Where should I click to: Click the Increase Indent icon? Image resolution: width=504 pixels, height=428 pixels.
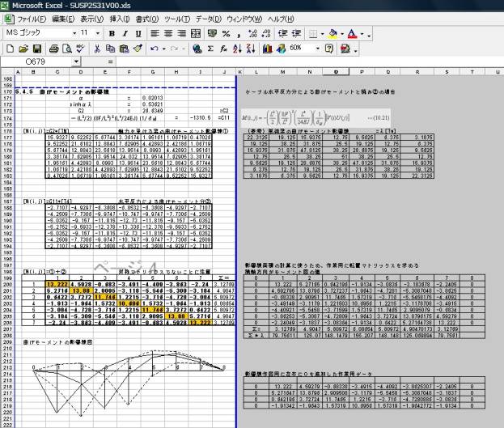(296, 33)
